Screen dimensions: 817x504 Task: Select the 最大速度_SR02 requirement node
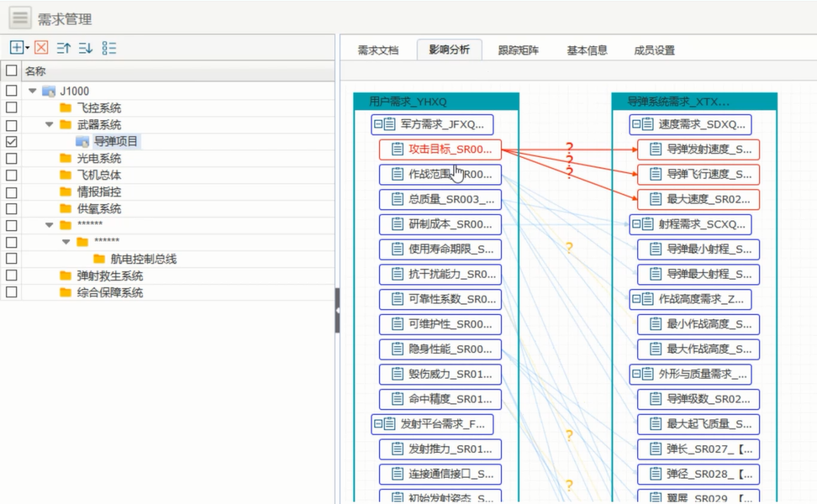[x=698, y=200]
